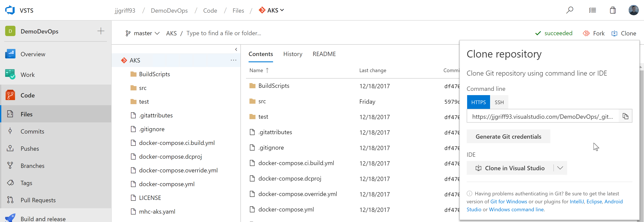Go to Code in the top breadcrumb
Screen dimensions: 644x222
click(210, 11)
